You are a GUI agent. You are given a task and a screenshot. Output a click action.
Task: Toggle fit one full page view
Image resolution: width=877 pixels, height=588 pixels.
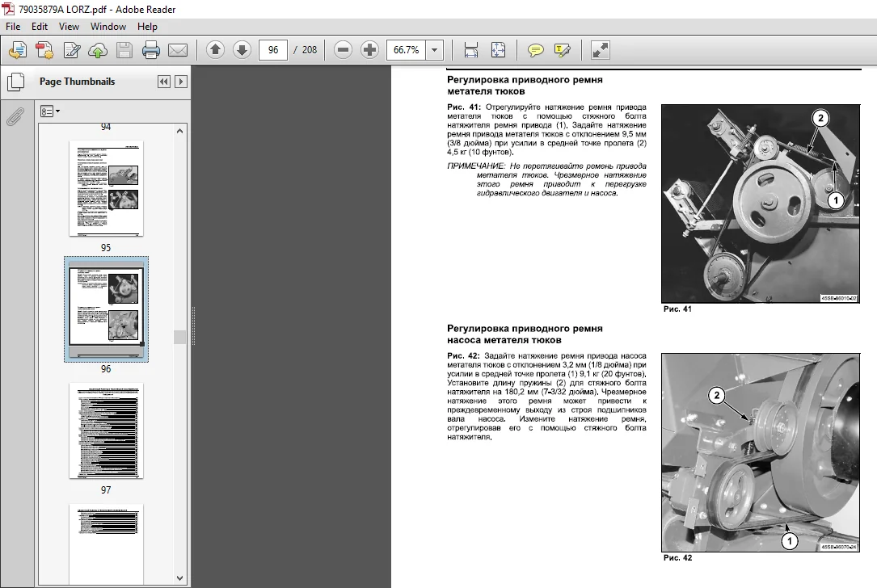tap(498, 50)
